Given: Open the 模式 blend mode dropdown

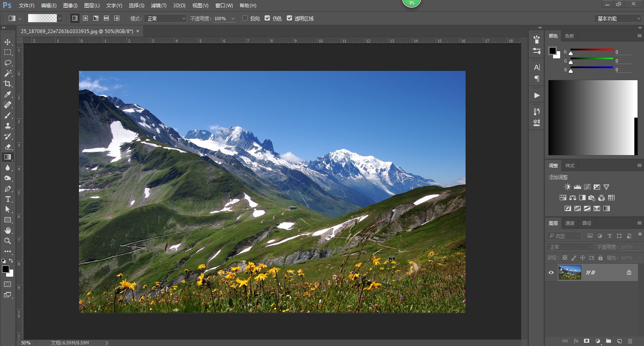Looking at the screenshot, I should [166, 19].
